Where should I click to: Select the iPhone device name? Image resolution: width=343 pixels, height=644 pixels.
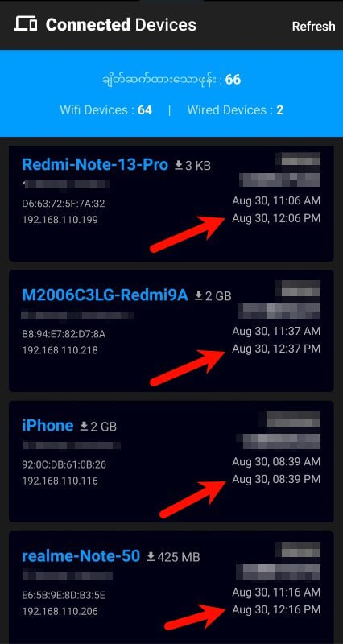coord(48,426)
